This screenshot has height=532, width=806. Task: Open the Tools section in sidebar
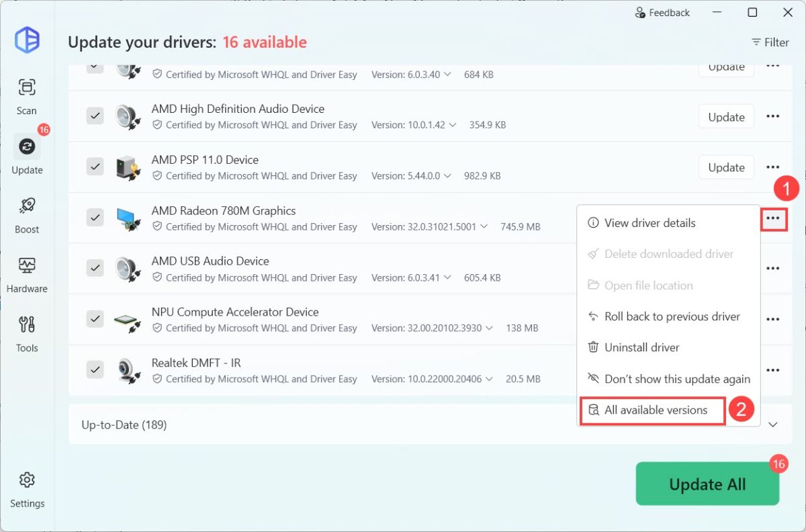tap(27, 332)
